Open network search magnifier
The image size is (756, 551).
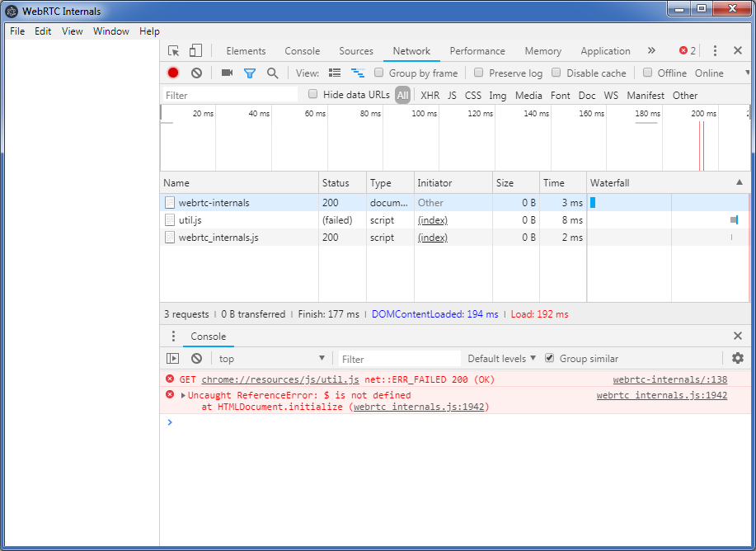tap(272, 73)
